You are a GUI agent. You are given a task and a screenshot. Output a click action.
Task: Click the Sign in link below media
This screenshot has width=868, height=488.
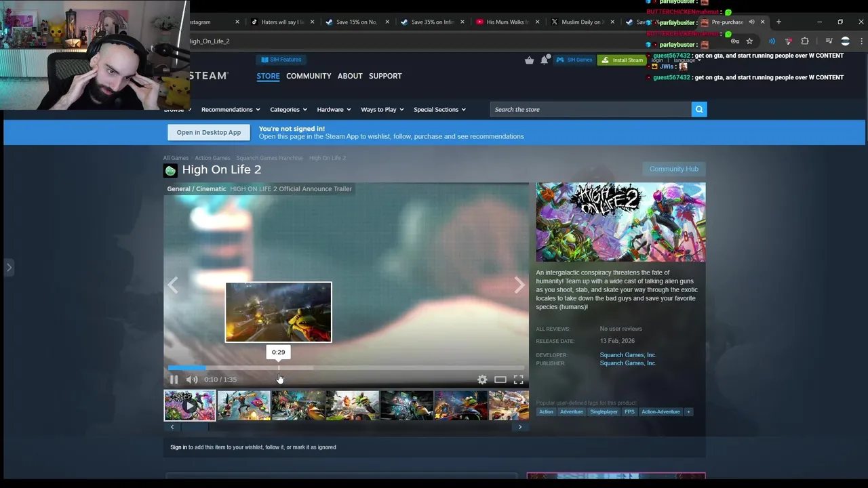pos(178,447)
